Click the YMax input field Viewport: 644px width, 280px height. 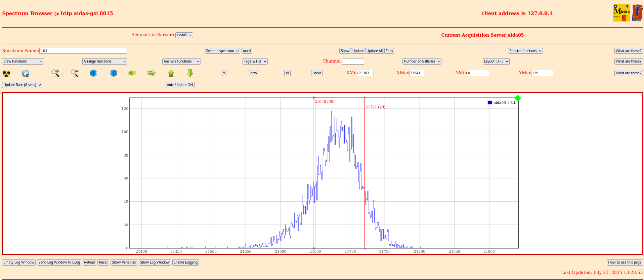[542, 73]
